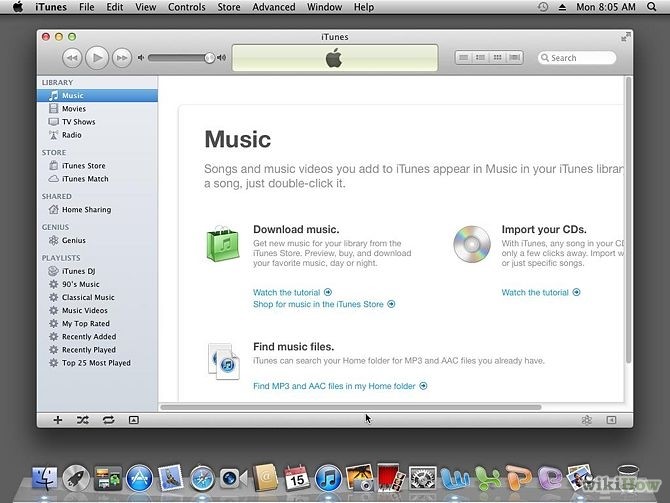This screenshot has height=503, width=670.
Task: Open Safari compass in the Dock
Action: (202, 479)
